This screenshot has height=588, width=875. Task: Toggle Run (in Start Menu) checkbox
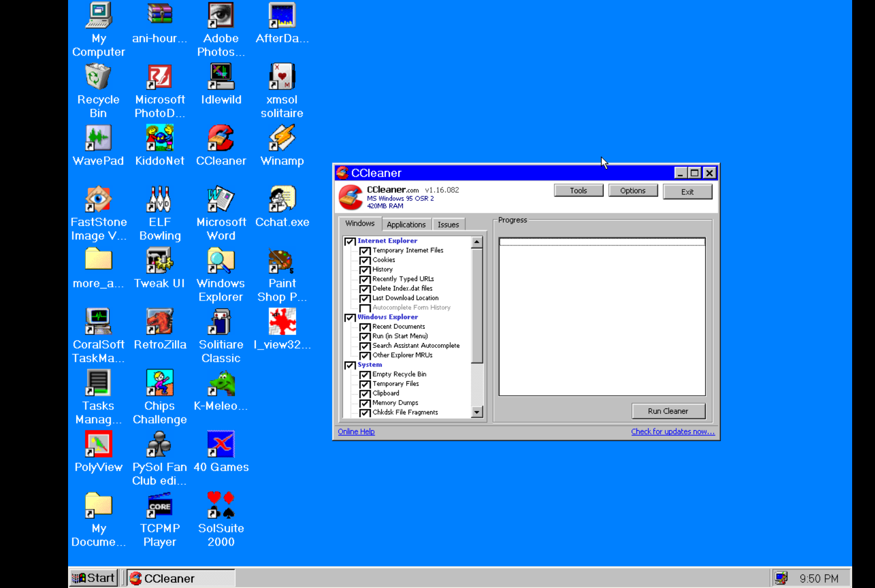tap(365, 336)
